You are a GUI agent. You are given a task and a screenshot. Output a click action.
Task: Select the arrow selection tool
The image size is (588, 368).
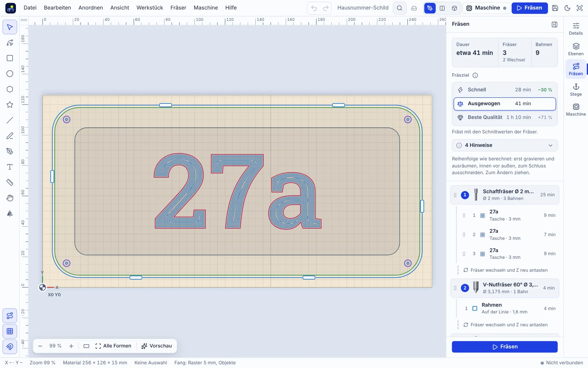coord(10,27)
